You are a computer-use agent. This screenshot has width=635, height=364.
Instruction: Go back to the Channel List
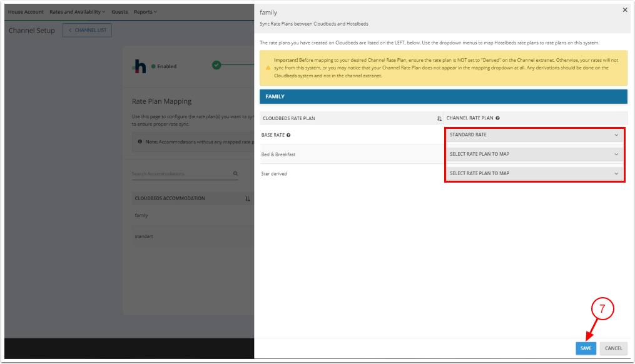pos(87,31)
